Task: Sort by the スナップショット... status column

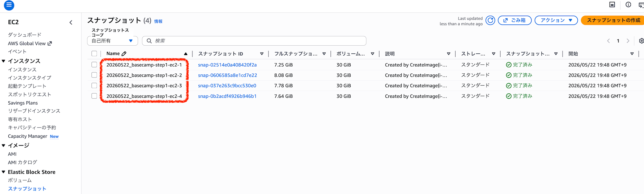Action: click(556, 54)
